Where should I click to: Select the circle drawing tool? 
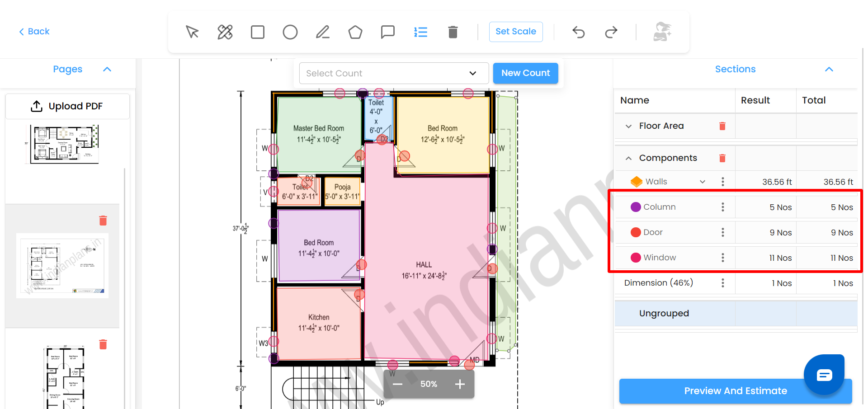click(290, 32)
